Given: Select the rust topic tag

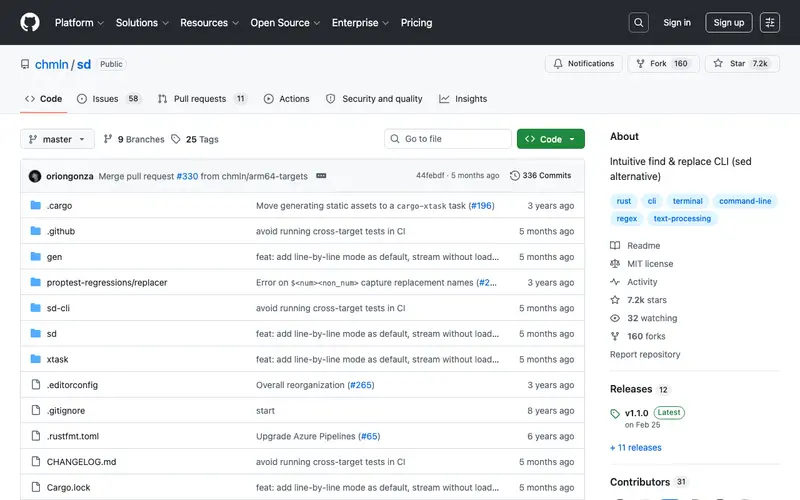Looking at the screenshot, I should coord(623,201).
